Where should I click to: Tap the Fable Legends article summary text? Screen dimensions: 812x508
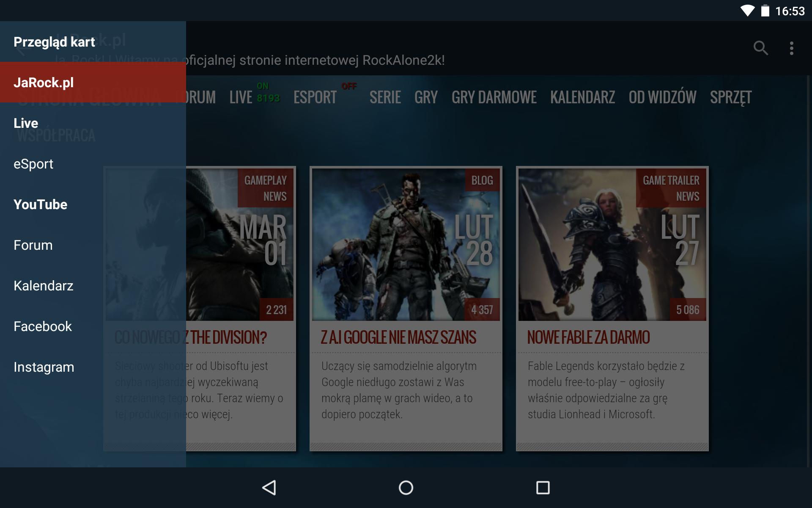click(606, 390)
